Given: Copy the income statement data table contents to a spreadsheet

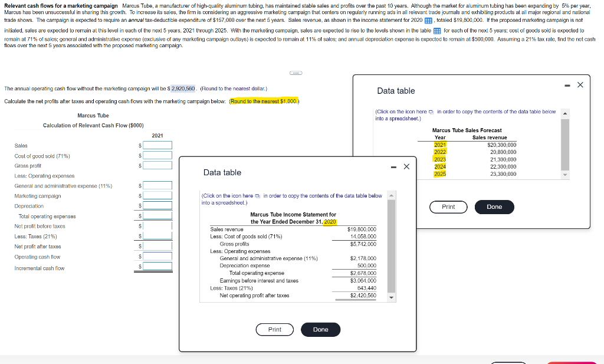Looking at the screenshot, I should 257,196.
